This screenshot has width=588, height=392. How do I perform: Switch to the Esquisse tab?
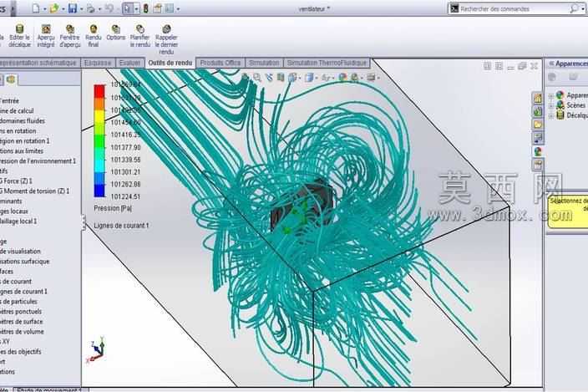tap(98, 63)
